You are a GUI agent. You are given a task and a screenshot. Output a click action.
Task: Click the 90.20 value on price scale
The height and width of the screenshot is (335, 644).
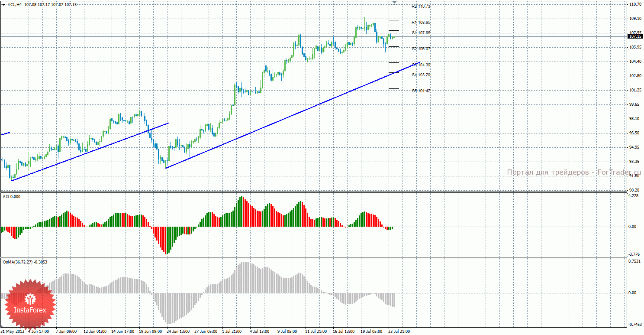pyautogui.click(x=634, y=190)
